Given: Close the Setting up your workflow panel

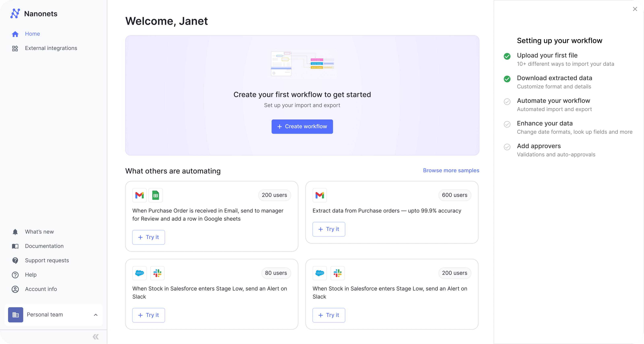Looking at the screenshot, I should point(635,9).
